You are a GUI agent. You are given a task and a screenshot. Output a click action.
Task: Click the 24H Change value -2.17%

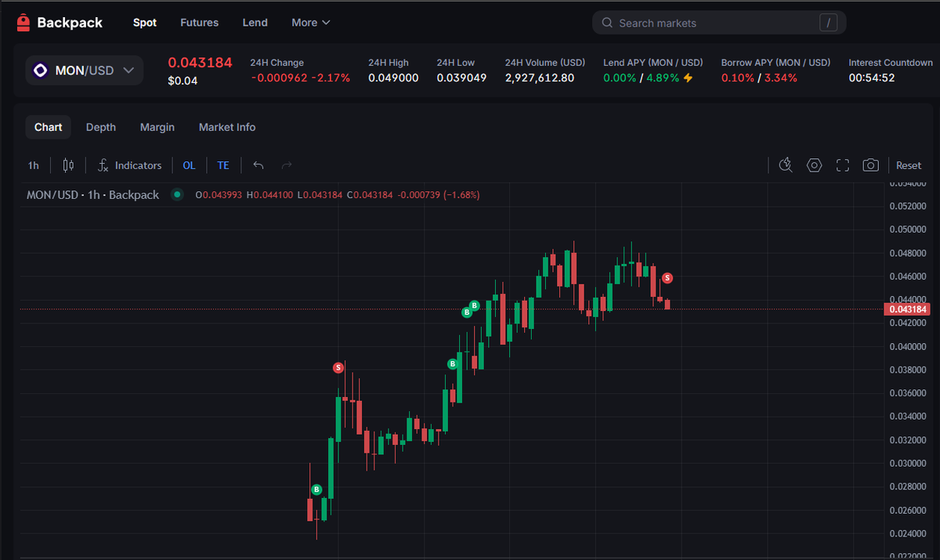pyautogui.click(x=331, y=78)
